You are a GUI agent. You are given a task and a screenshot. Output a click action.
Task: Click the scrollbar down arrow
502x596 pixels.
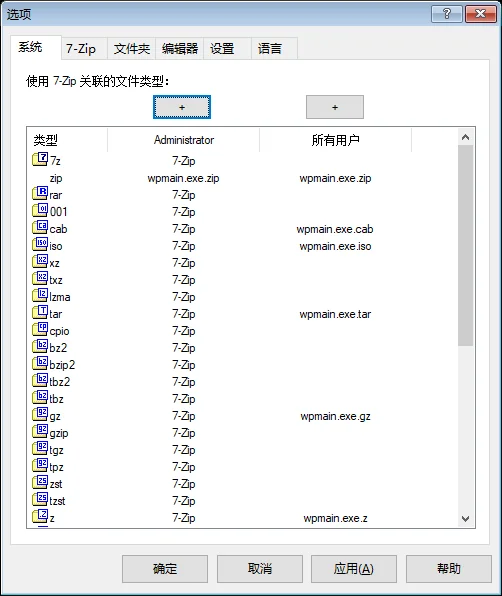click(466, 518)
